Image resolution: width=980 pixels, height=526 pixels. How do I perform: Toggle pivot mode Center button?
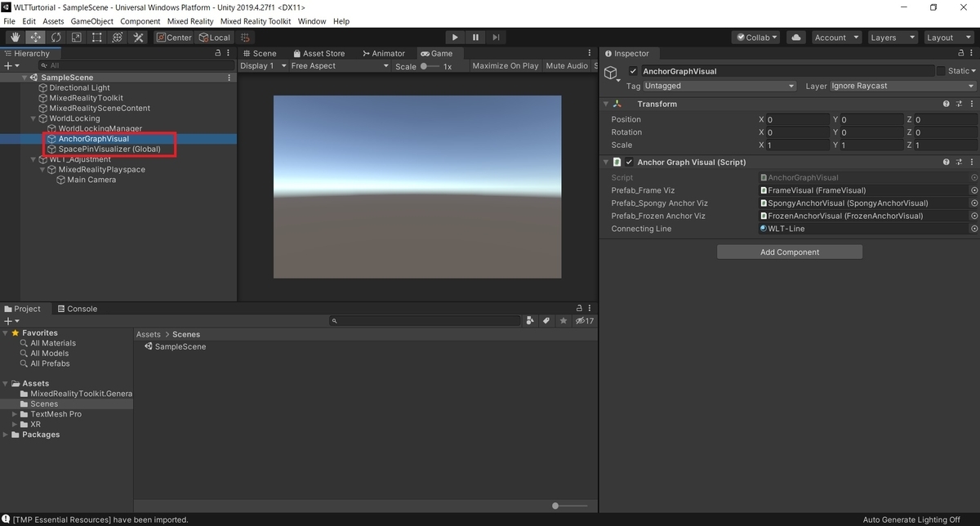pyautogui.click(x=174, y=38)
